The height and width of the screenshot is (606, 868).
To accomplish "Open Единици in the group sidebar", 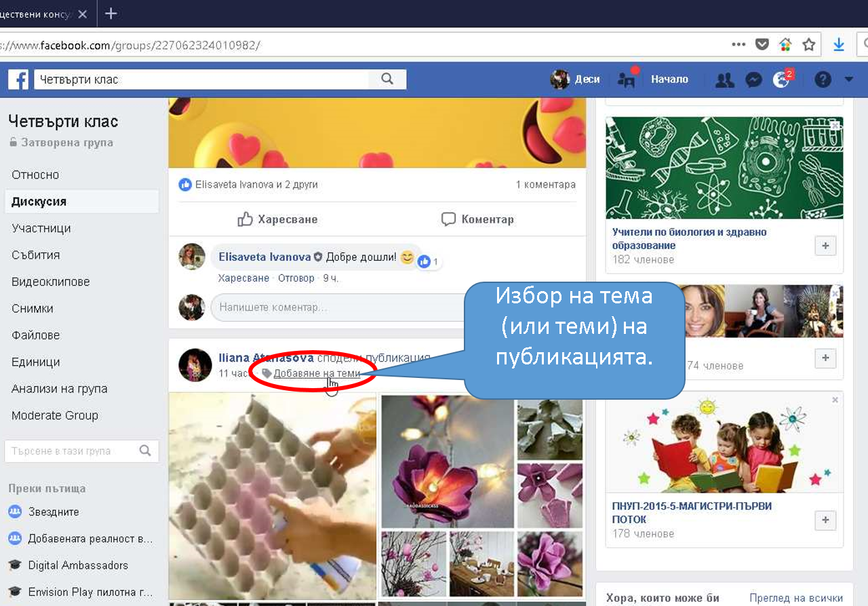I will click(36, 362).
